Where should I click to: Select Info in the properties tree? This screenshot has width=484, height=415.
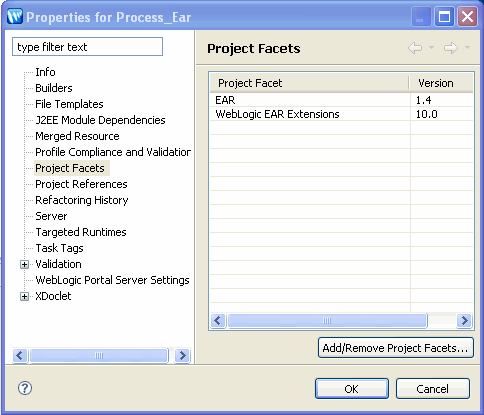(45, 72)
